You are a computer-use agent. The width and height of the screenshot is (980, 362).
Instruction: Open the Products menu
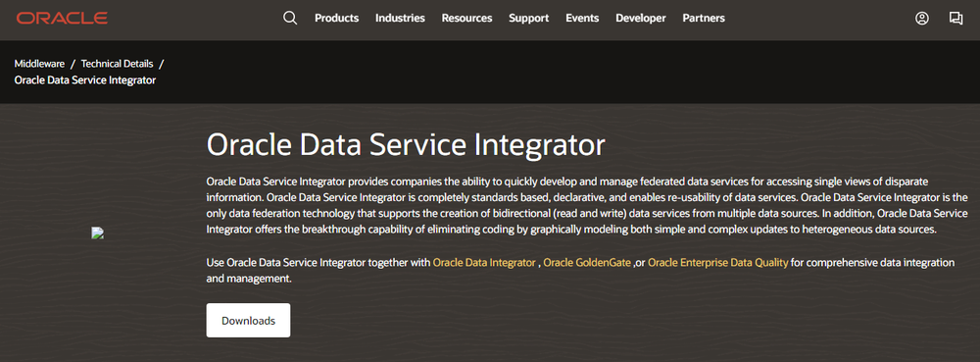pos(337,18)
